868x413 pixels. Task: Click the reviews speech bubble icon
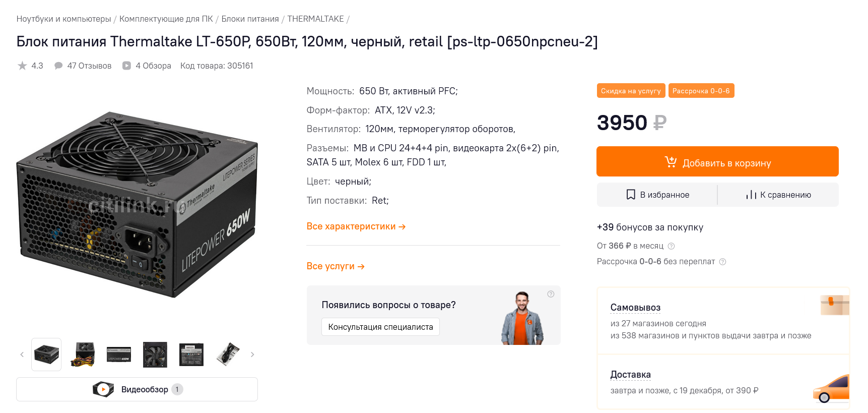[x=58, y=66]
